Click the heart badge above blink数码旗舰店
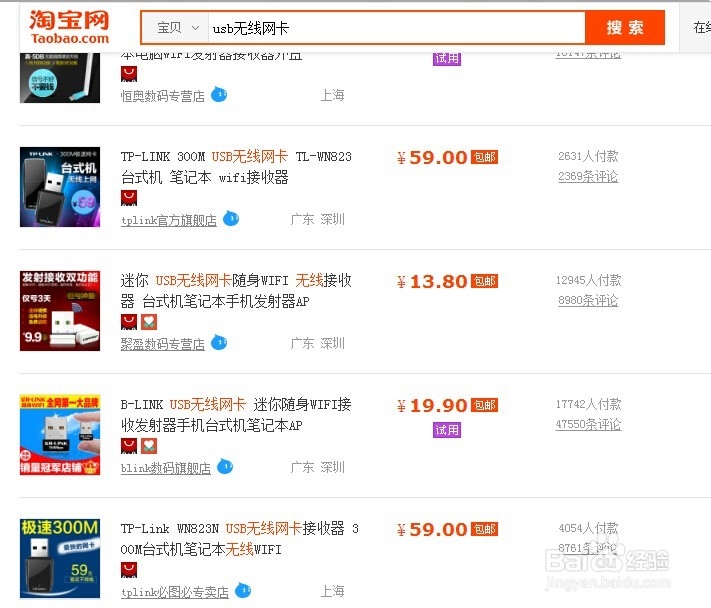This screenshot has height=608, width=711. click(149, 446)
